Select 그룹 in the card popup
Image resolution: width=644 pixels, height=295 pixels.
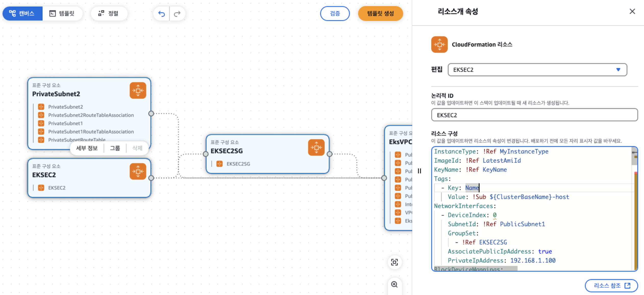pyautogui.click(x=115, y=148)
